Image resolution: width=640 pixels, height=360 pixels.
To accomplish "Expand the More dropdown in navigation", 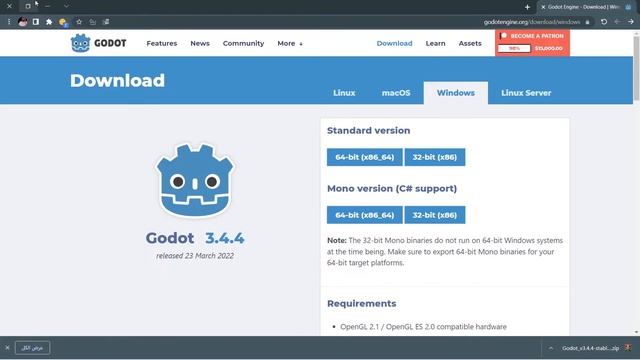I will (290, 43).
